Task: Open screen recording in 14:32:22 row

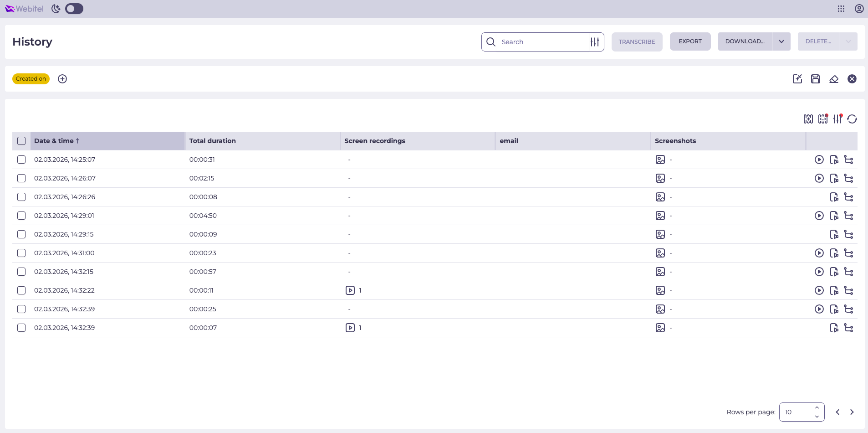Action: pyautogui.click(x=350, y=290)
